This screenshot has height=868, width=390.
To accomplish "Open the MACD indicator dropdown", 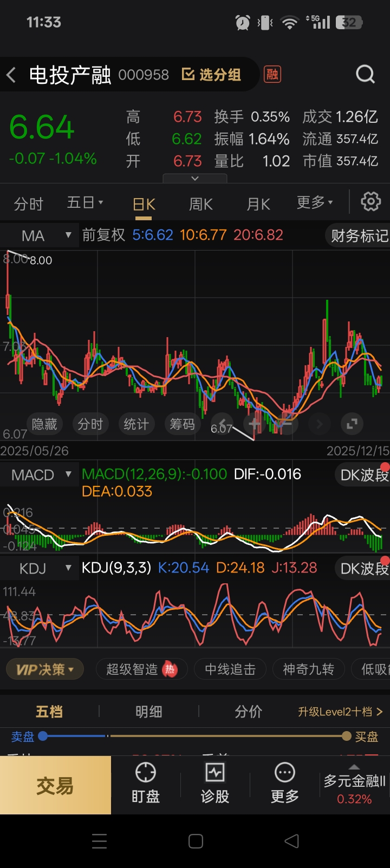I will [x=39, y=475].
